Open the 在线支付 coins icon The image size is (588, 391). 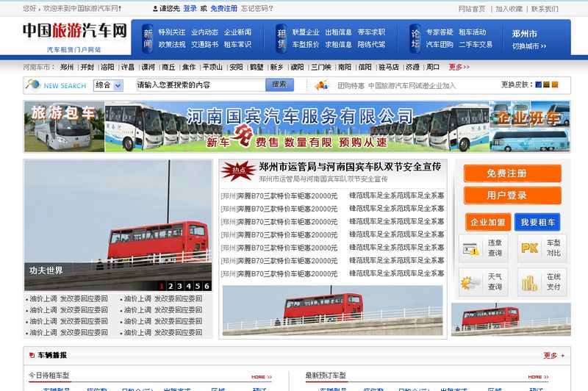point(529,283)
